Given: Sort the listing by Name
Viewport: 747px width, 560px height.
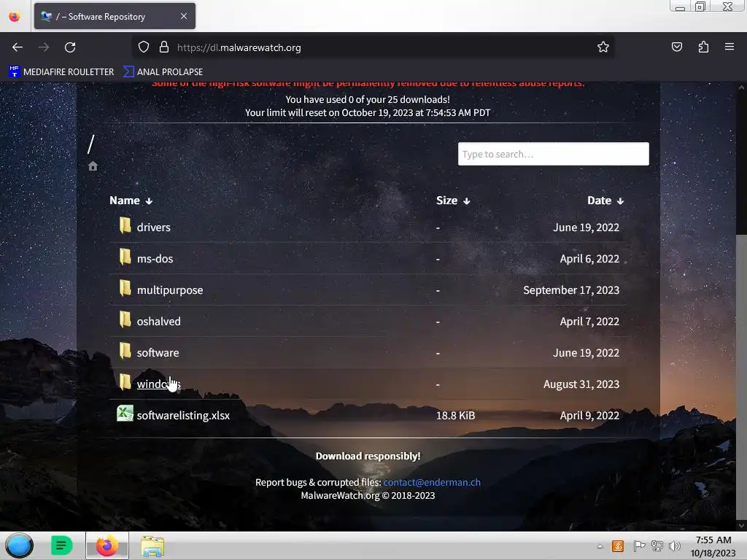Looking at the screenshot, I should (131, 201).
